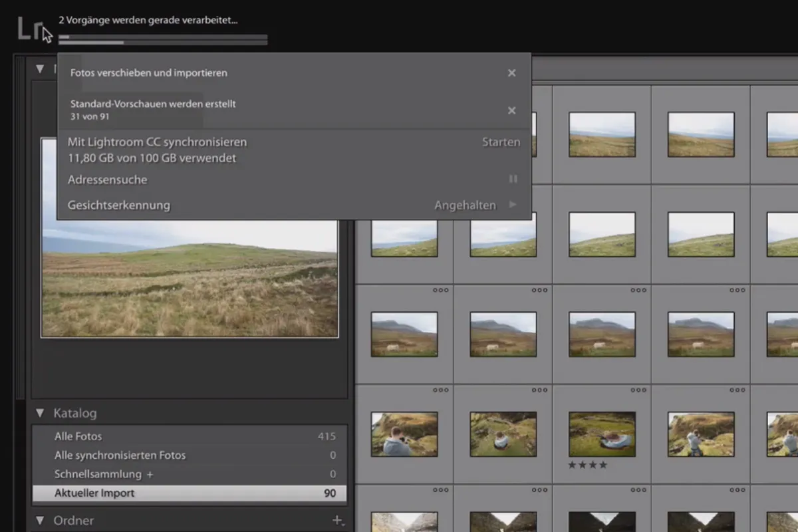Collapse the Navigator panel triangle
Image resolution: width=798 pixels, height=532 pixels.
tap(40, 68)
